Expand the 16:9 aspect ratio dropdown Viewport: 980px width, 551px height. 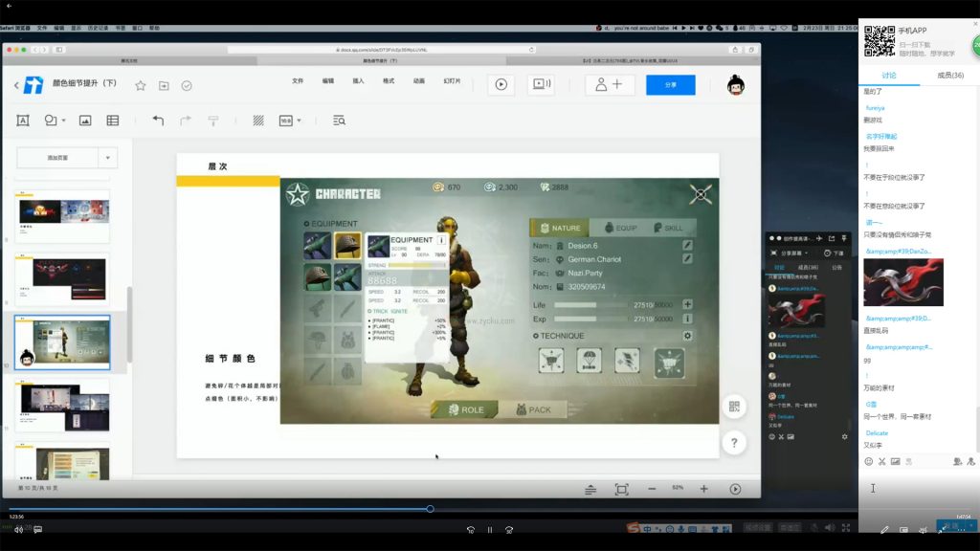tap(290, 121)
